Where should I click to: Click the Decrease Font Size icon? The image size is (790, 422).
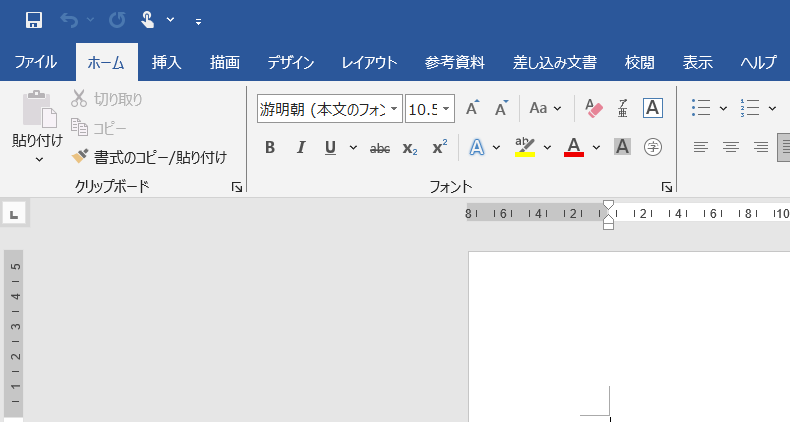coord(502,108)
